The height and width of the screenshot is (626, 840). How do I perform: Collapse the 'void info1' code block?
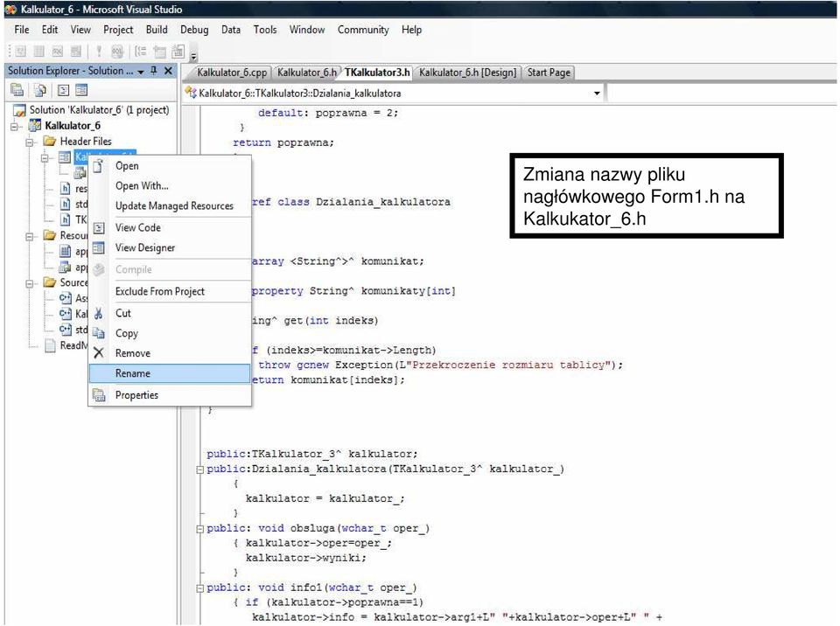click(199, 588)
